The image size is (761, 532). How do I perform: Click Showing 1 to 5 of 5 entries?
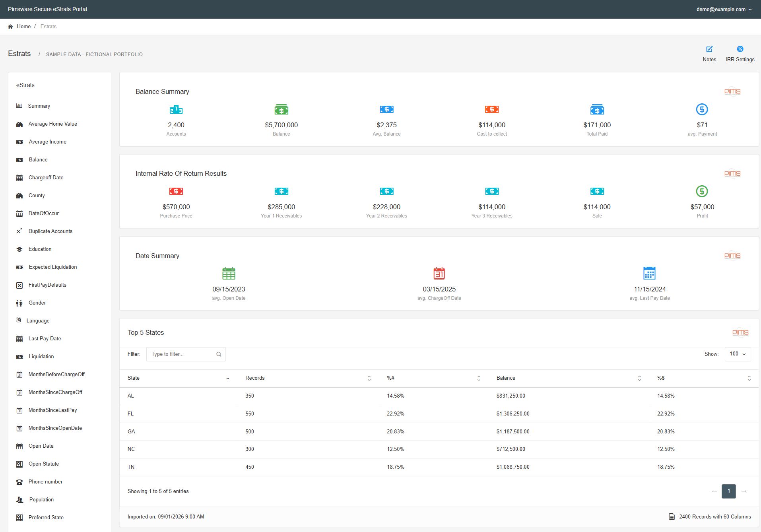(x=158, y=491)
